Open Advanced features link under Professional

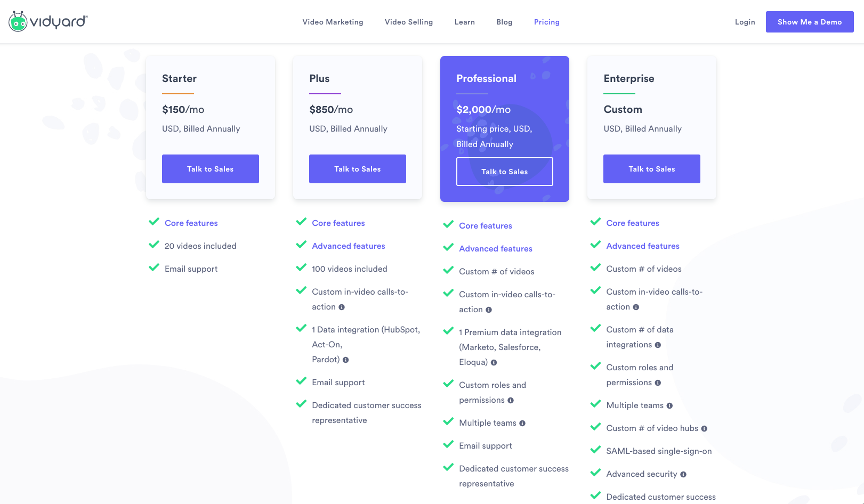coord(496,249)
